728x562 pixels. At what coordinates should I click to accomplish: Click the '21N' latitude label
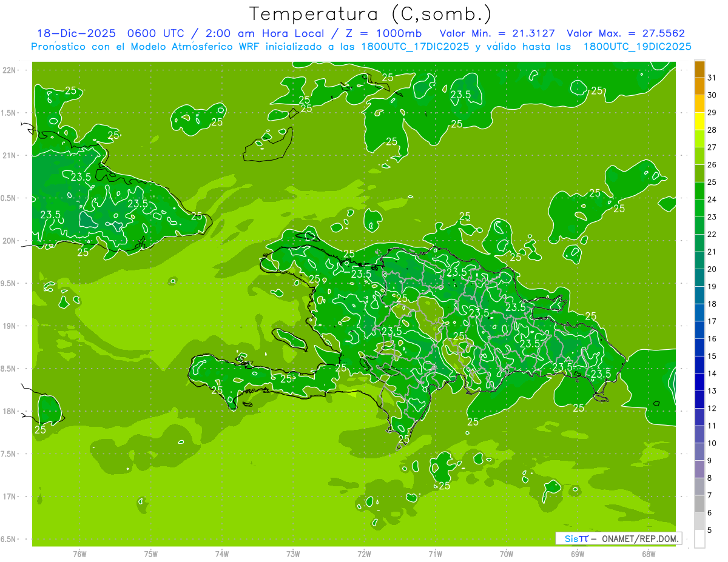tap(8, 155)
